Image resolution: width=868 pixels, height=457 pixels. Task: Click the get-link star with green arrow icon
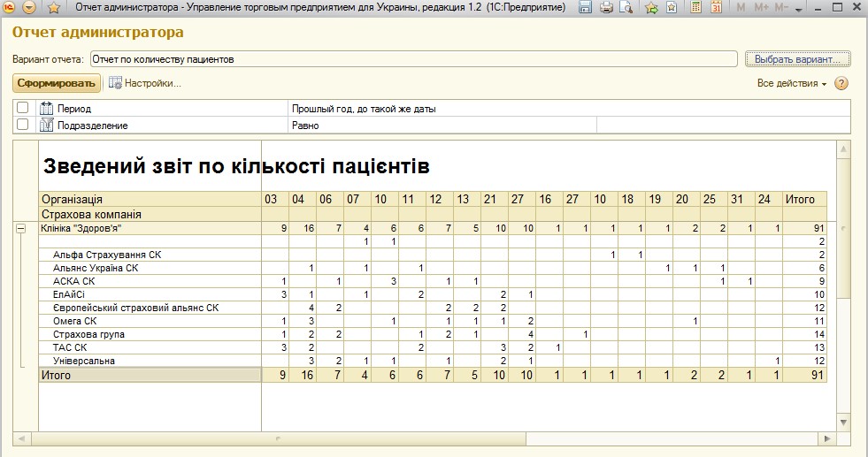click(651, 7)
